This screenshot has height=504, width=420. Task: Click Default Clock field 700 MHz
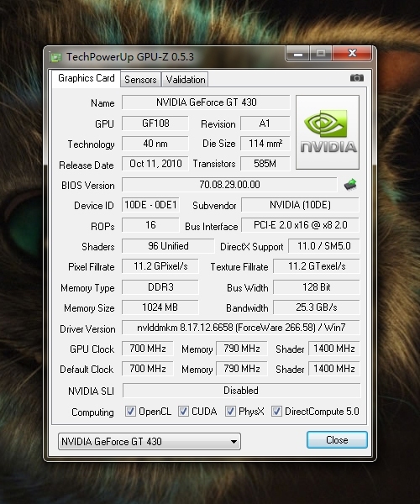[x=148, y=369]
